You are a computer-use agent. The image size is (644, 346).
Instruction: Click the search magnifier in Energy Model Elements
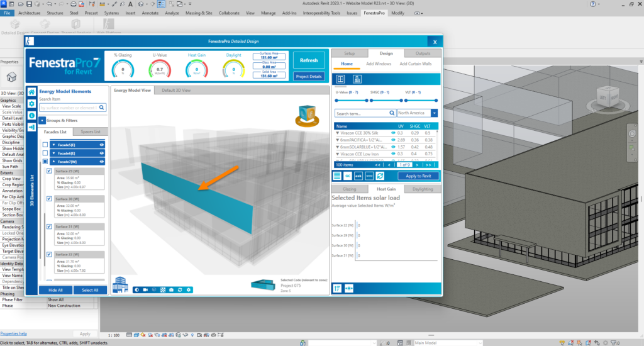(102, 108)
